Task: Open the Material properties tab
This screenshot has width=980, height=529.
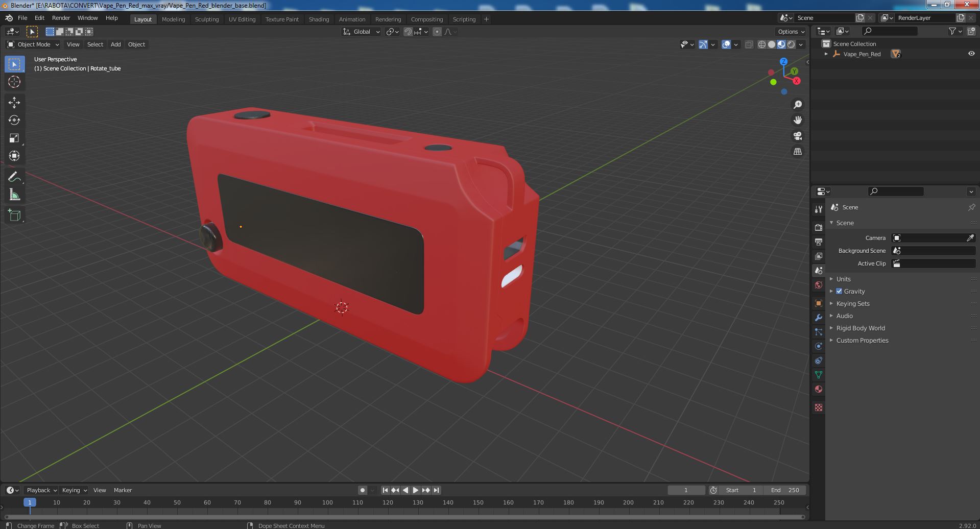Action: click(819, 389)
